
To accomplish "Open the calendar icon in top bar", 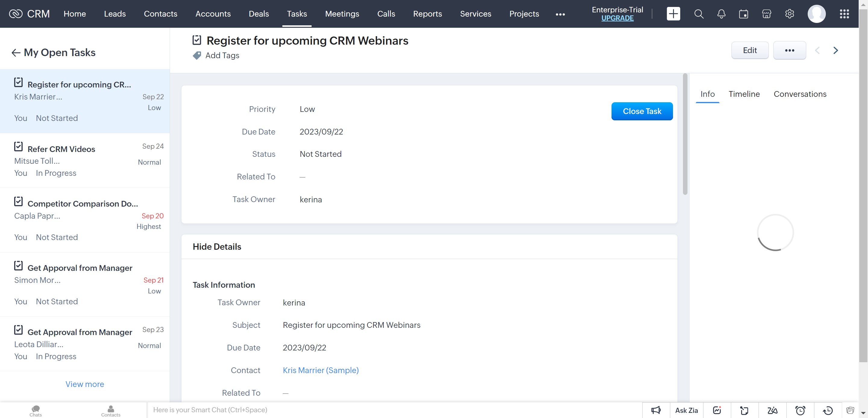I will (743, 14).
